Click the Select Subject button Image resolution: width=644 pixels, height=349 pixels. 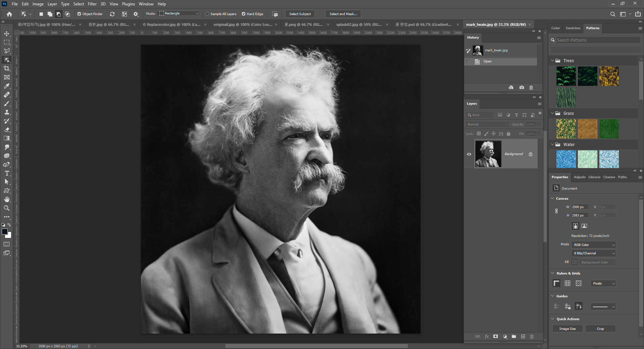[x=300, y=14]
